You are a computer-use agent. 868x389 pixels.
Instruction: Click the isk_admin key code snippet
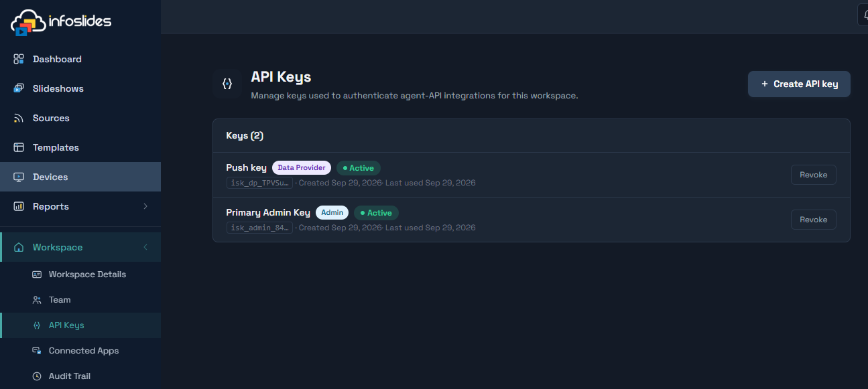(259, 228)
